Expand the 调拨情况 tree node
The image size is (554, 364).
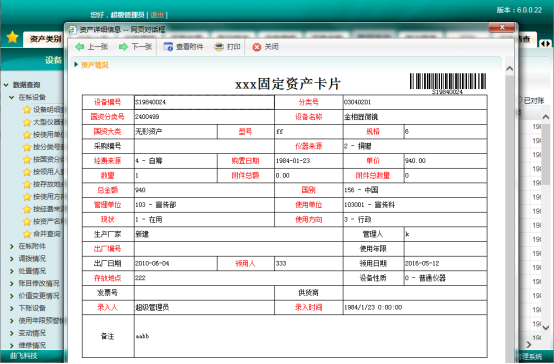(x=12, y=259)
